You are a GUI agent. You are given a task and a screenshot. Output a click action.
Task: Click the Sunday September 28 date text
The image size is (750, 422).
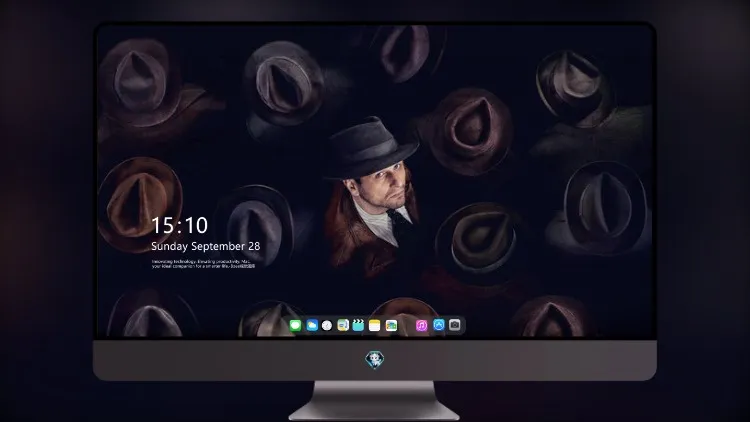[206, 246]
